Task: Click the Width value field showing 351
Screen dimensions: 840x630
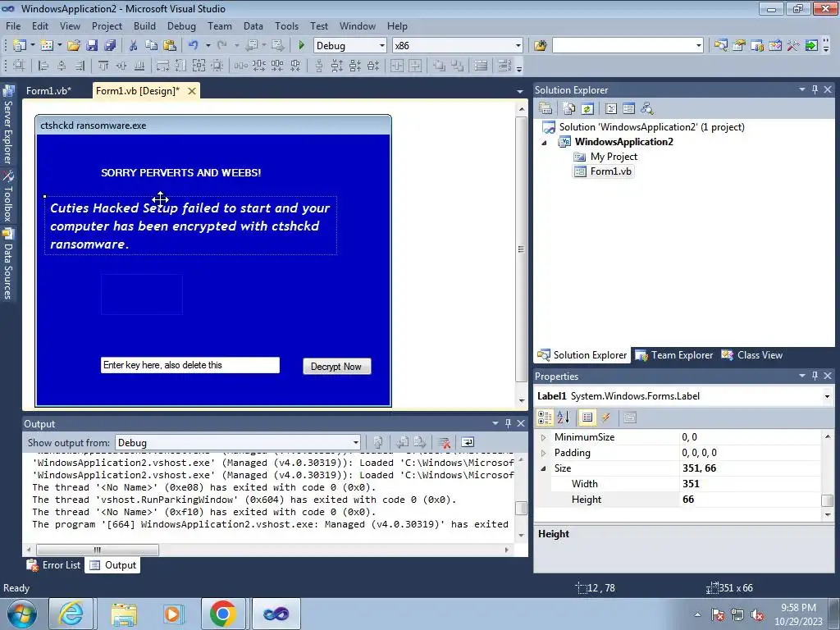Action: 750,484
